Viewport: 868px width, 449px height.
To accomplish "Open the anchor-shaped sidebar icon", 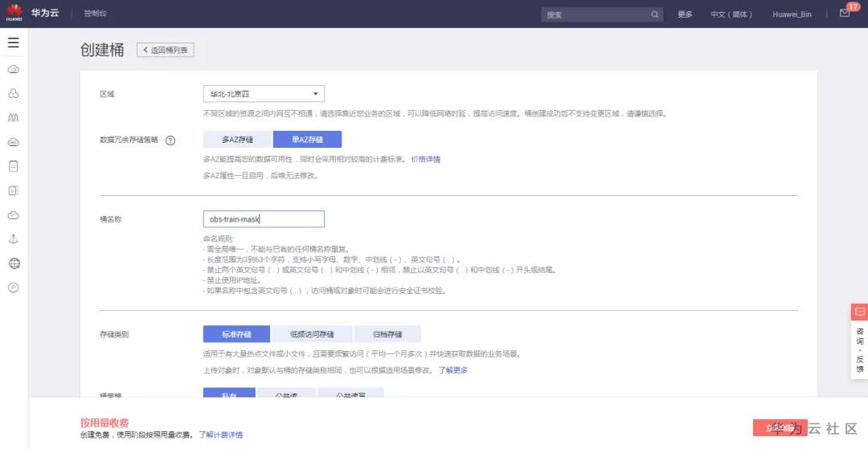I will [x=14, y=239].
